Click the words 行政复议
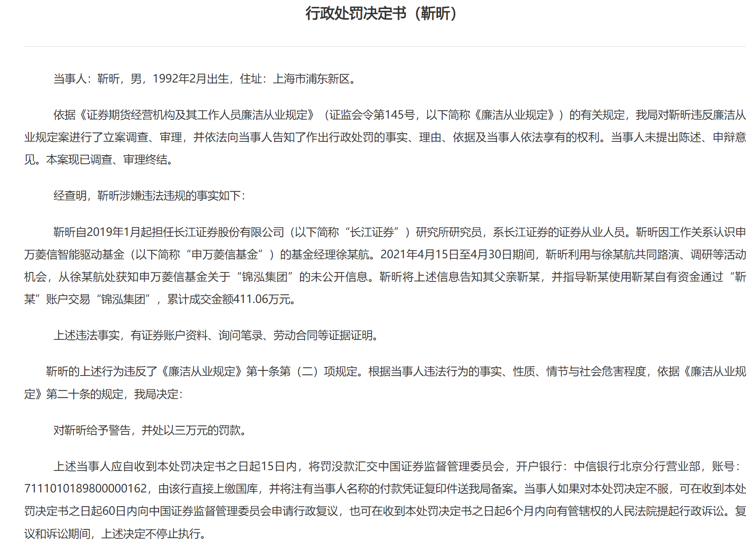Image resolution: width=756 pixels, height=547 pixels. [x=316, y=511]
